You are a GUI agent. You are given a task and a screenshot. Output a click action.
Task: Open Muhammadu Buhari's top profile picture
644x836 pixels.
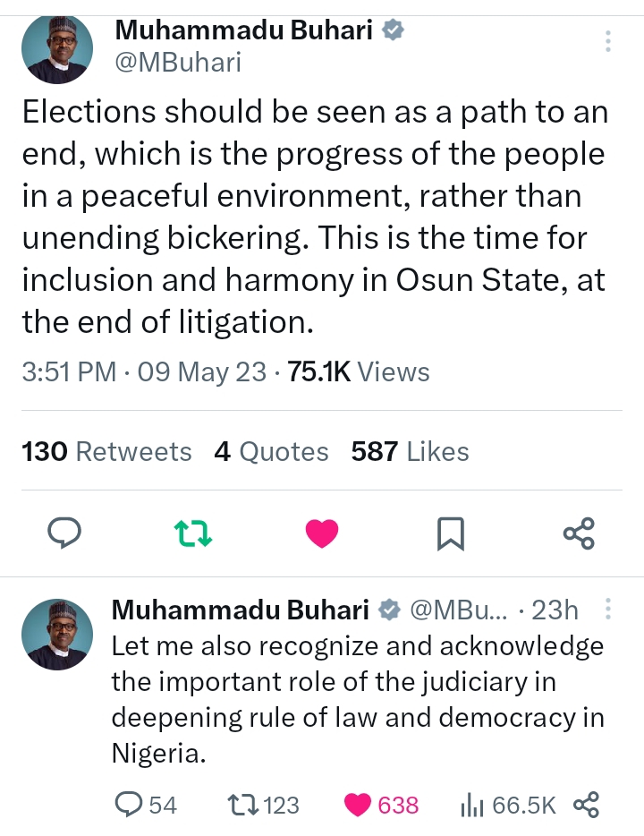coord(55,49)
